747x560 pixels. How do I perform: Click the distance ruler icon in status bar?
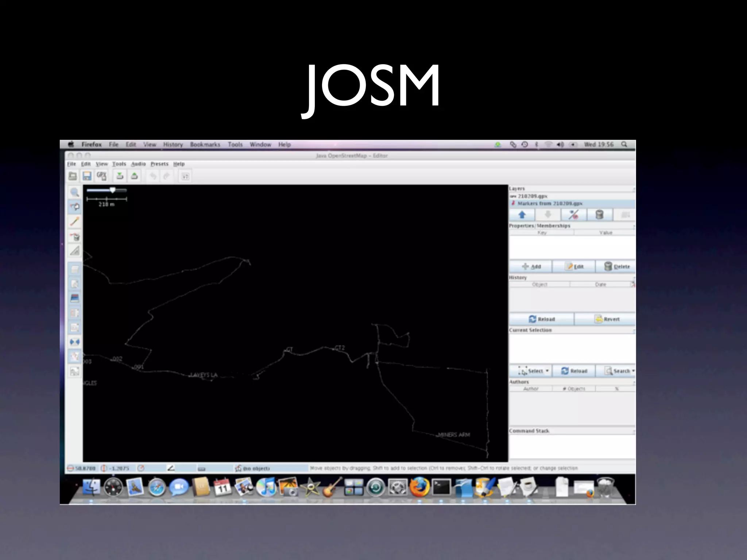[x=201, y=468]
